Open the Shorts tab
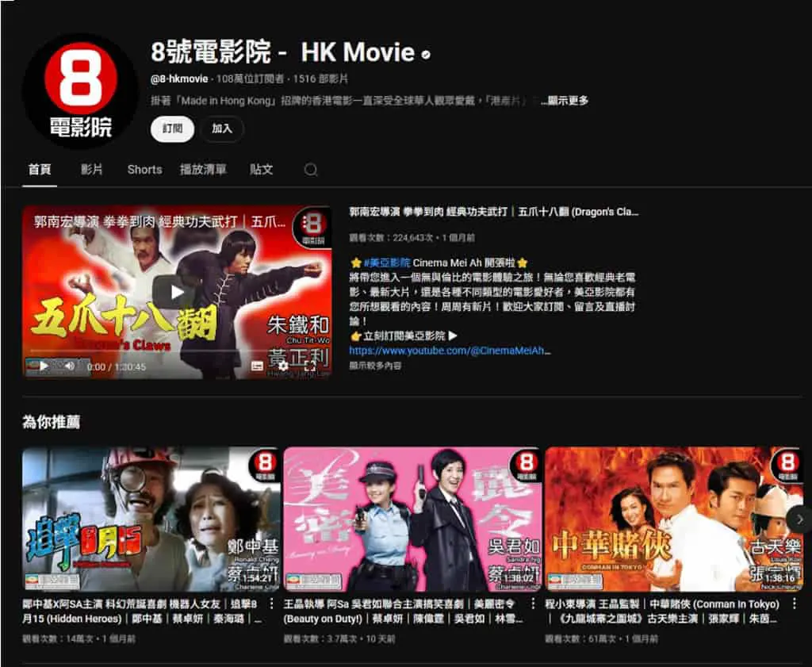812x667 pixels. click(x=144, y=170)
